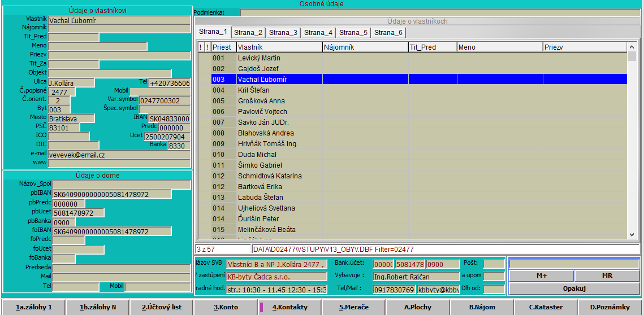Select the row for Melinčáková Beáta

click(x=412, y=230)
